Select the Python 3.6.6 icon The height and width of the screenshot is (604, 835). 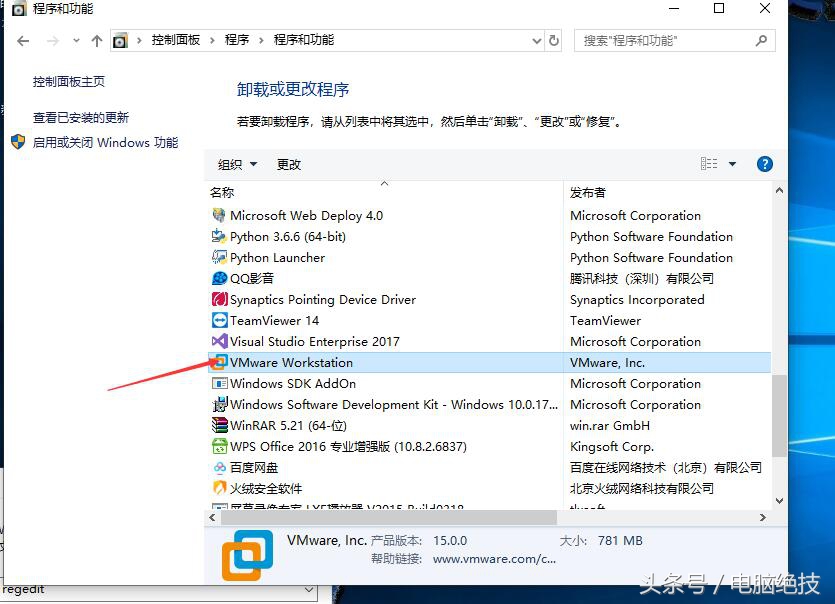coord(219,236)
